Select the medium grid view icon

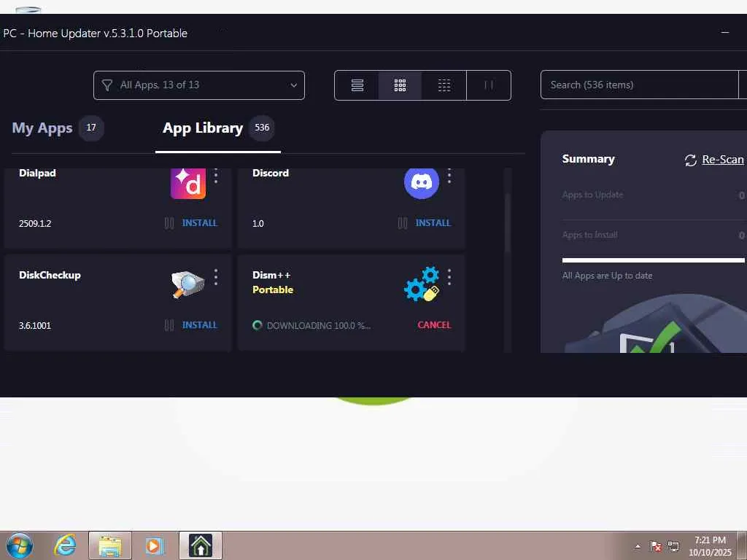point(400,85)
